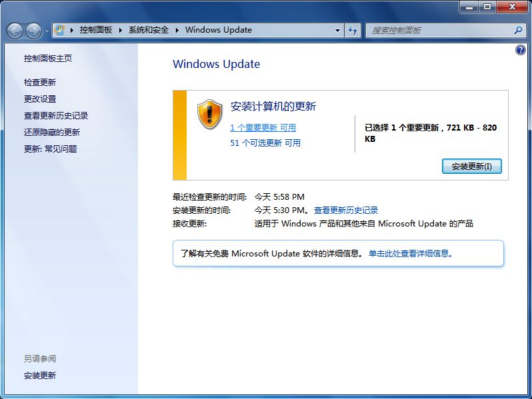Click the Windows Update page heading
Image resolution: width=532 pixels, height=399 pixels.
216,64
